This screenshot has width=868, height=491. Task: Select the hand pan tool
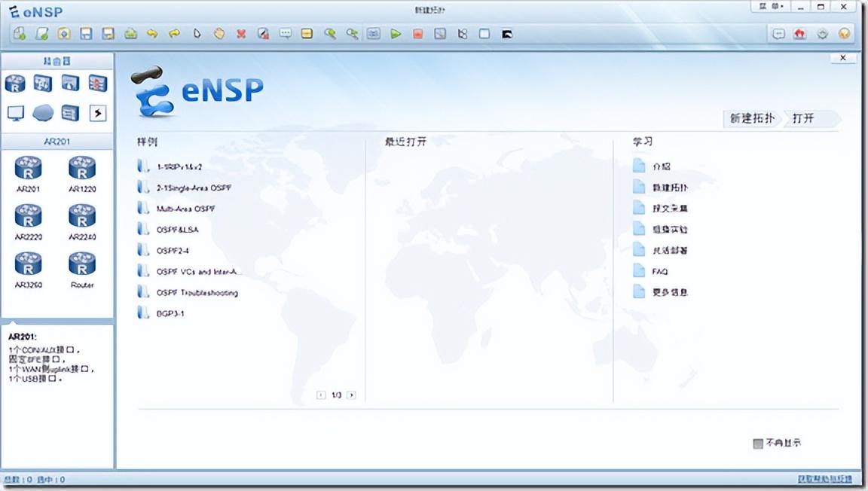click(219, 34)
